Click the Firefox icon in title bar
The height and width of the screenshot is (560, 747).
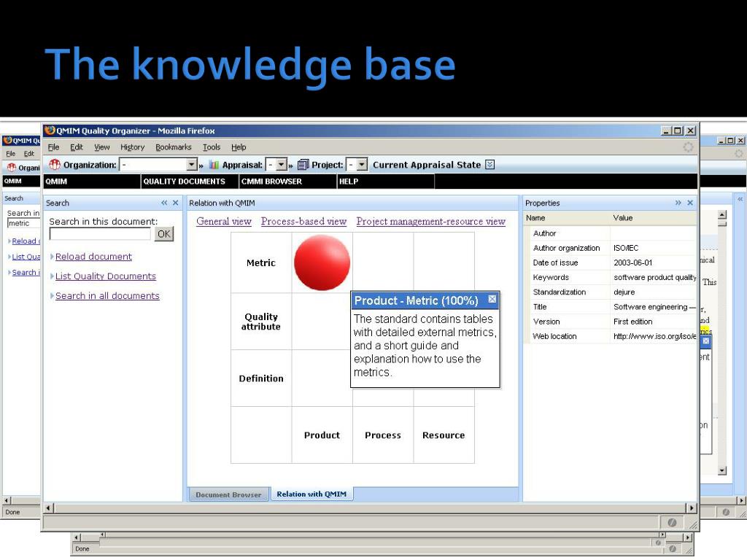[x=50, y=131]
